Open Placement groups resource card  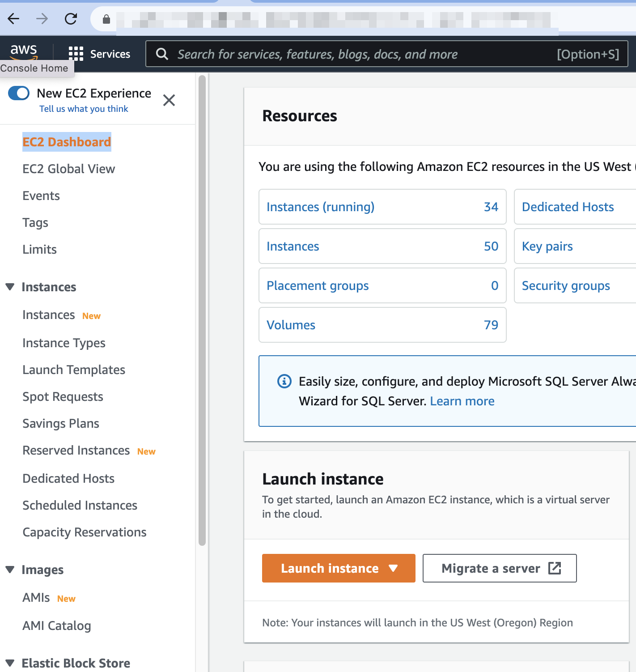(382, 285)
